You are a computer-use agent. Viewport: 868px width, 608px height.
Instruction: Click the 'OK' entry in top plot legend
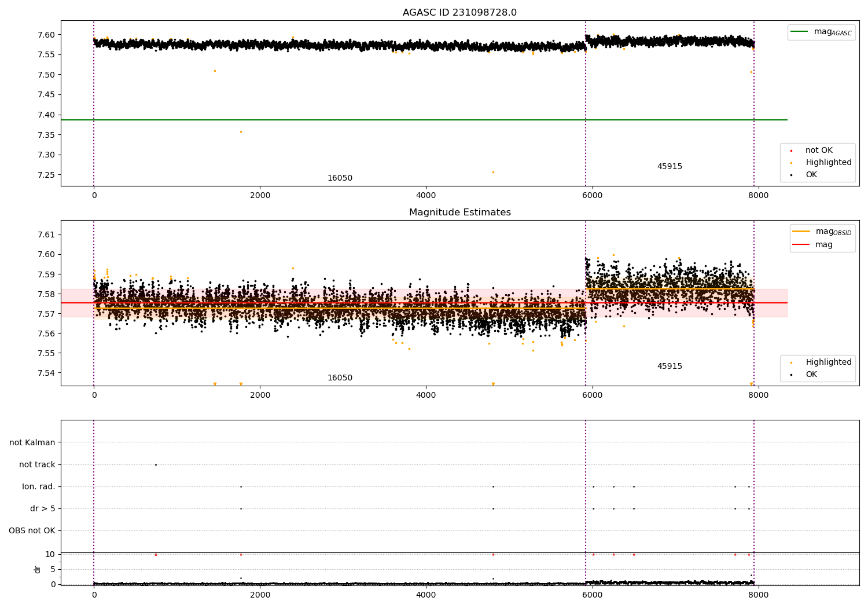pyautogui.click(x=811, y=175)
